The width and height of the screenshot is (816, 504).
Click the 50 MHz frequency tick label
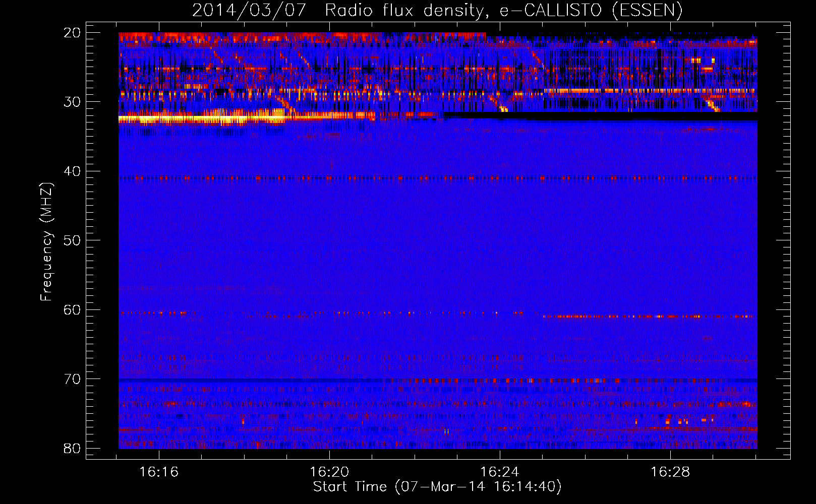pyautogui.click(x=72, y=240)
